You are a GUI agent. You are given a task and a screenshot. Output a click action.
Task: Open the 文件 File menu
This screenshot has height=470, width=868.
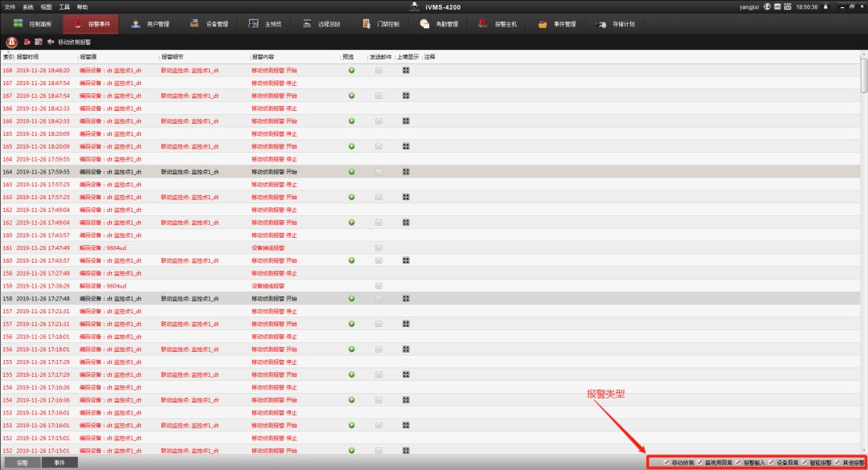10,6
